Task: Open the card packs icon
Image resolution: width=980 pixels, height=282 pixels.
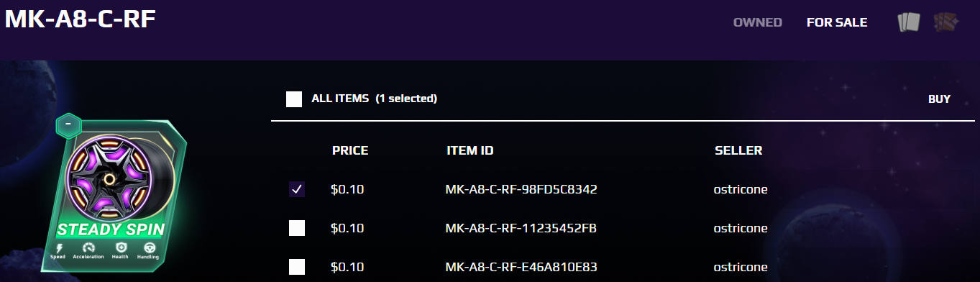Action: (x=945, y=22)
